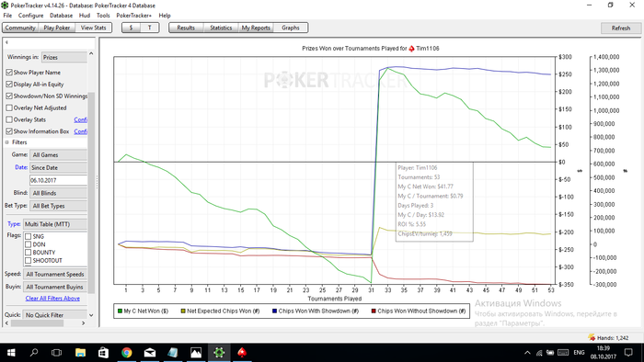Check the SHOOTOUT flag
Screen dimensions: 644x362
tap(28, 260)
